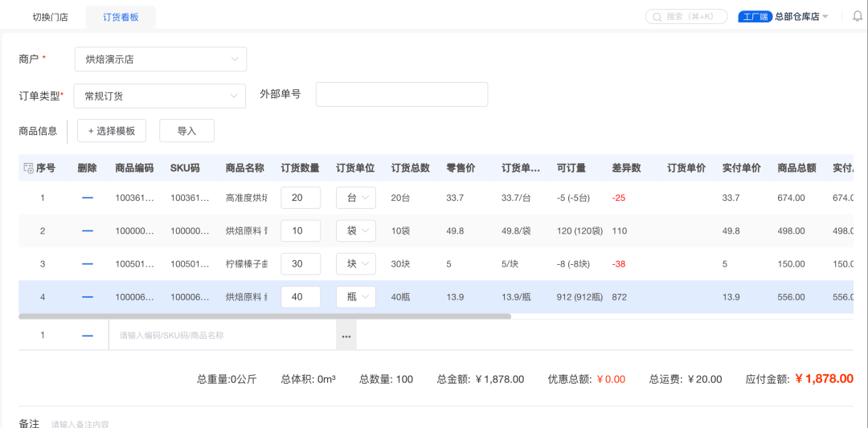This screenshot has height=428, width=868.
Task: Click the horizontal table scrollbar
Action: point(264,316)
